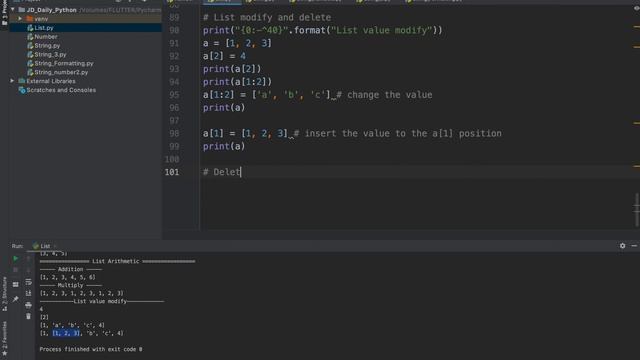Expand External Libraries node

click(12, 81)
